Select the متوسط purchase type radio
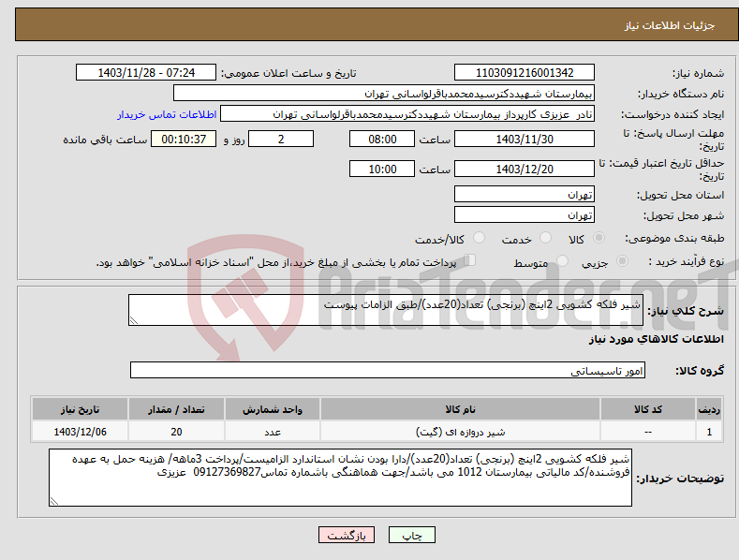 click(x=562, y=260)
